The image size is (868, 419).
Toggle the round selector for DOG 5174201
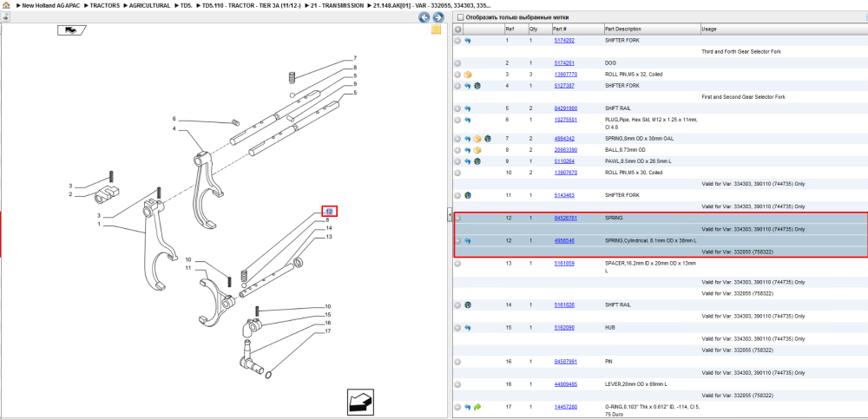point(457,63)
